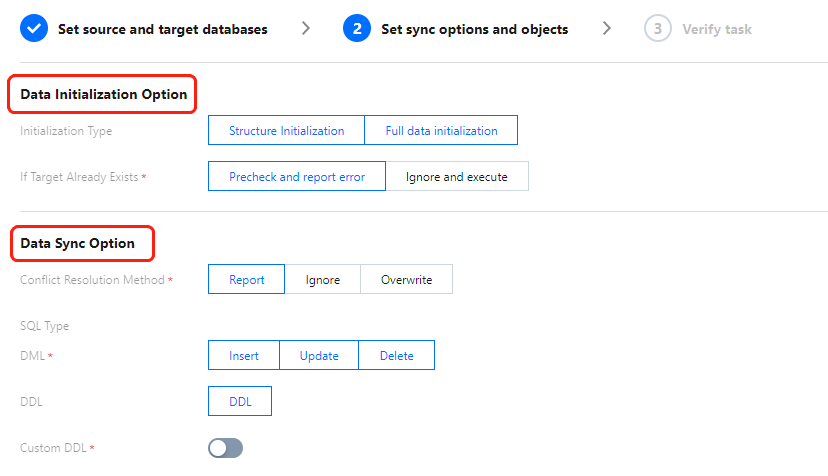Click the Set sync options and objects step
828x476 pixels.
point(474,29)
